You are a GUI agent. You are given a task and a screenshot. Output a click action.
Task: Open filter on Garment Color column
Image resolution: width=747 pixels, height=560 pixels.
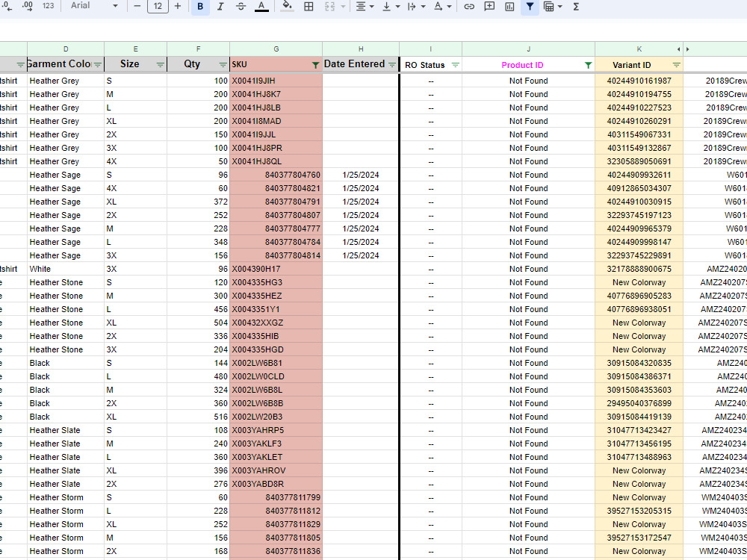[x=98, y=65]
